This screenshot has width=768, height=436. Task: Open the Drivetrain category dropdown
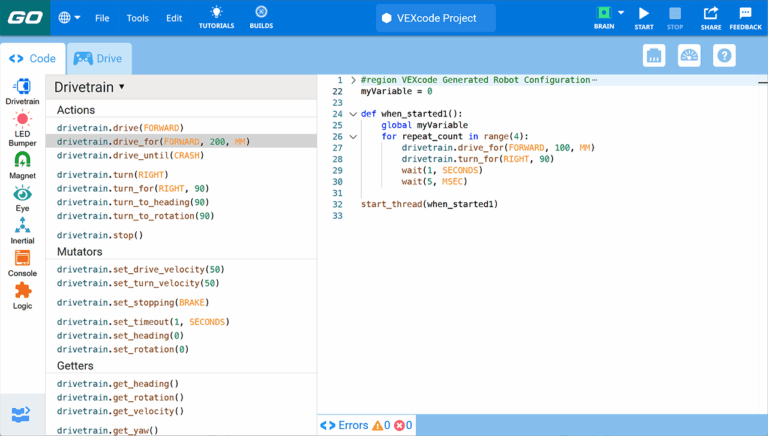pos(90,87)
